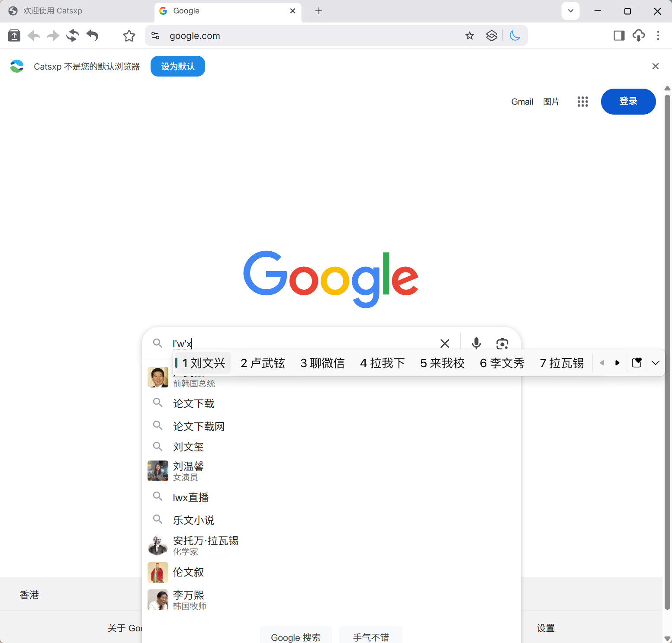
Task: Toggle dark mode with the moon icon
Action: (515, 35)
